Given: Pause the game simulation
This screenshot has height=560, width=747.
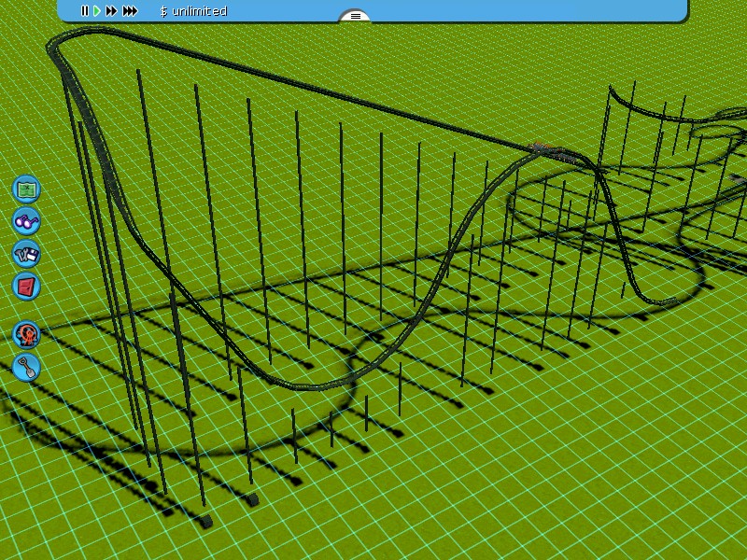Looking at the screenshot, I should (84, 11).
